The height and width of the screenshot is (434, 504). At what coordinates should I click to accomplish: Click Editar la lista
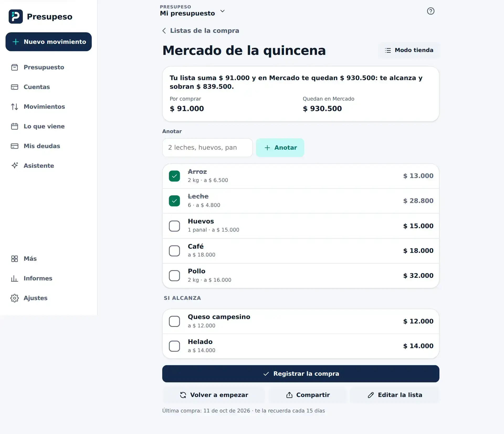[395, 395]
